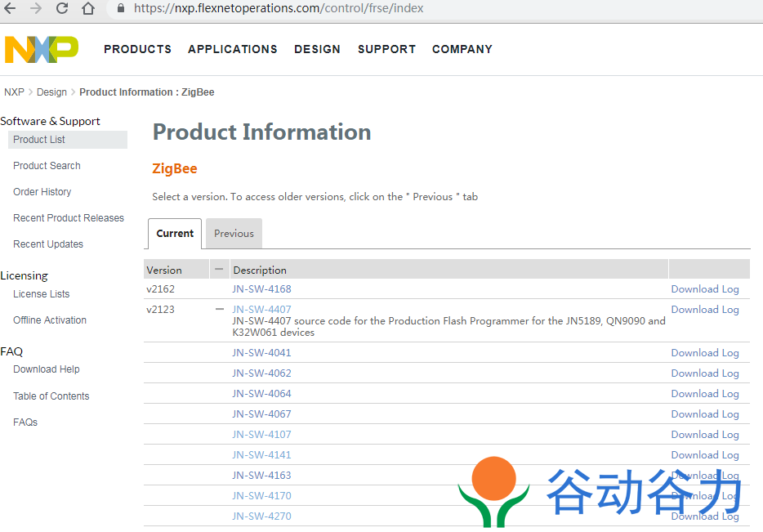Click the v2162 version cell
The image size is (763, 532).
click(x=161, y=288)
